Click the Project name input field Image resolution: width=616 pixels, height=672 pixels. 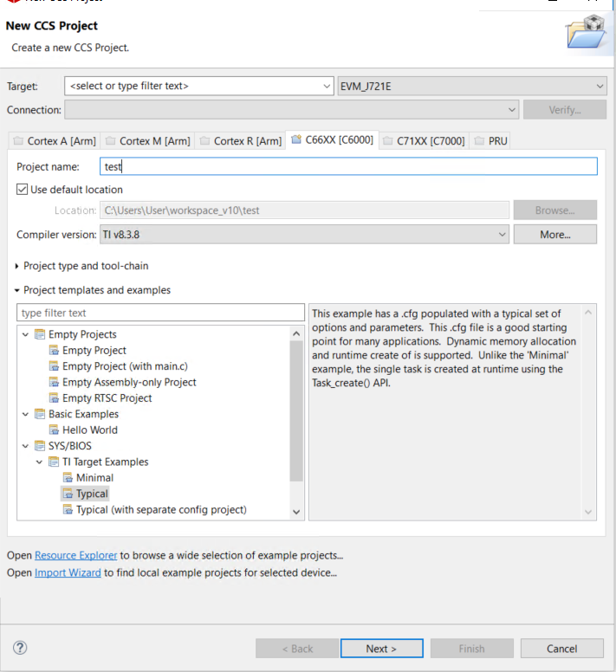tap(347, 166)
